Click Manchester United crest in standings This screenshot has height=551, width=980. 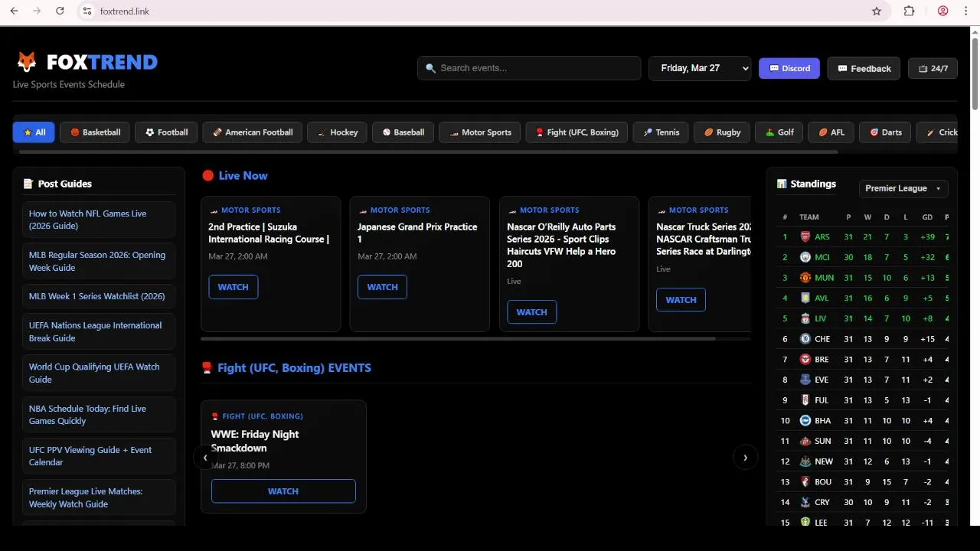(805, 278)
